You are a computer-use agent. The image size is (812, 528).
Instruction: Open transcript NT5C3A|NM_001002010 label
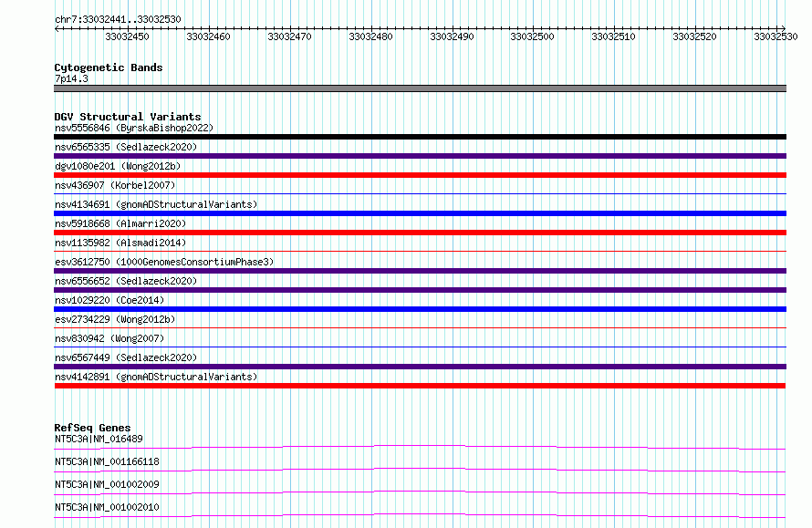click(x=107, y=507)
